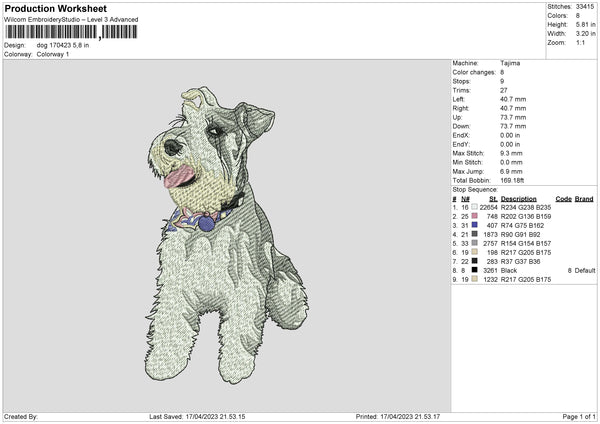Select the Colorway 1 value
The height and width of the screenshot is (424, 600).
(x=53, y=54)
